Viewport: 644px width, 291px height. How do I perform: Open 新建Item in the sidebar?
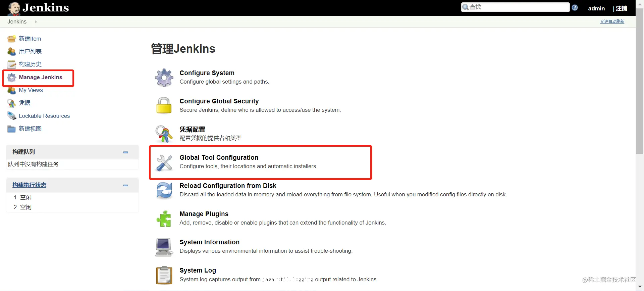[30, 39]
